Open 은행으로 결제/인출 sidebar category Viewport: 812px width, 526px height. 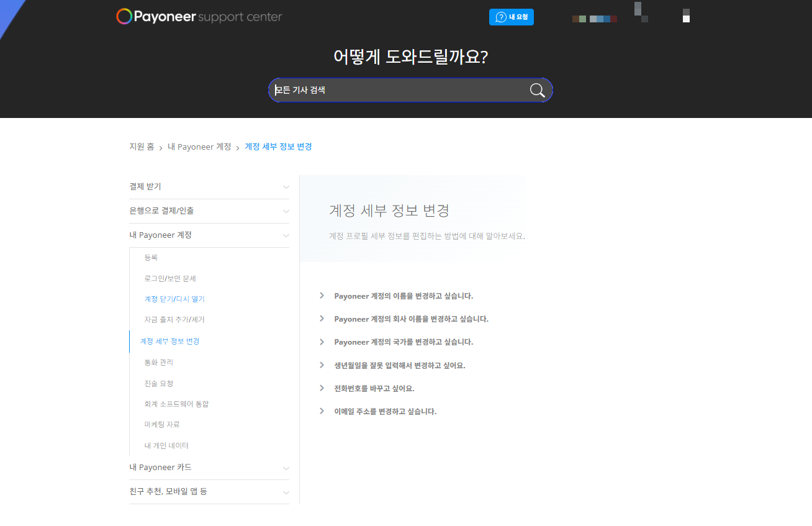pyautogui.click(x=161, y=211)
